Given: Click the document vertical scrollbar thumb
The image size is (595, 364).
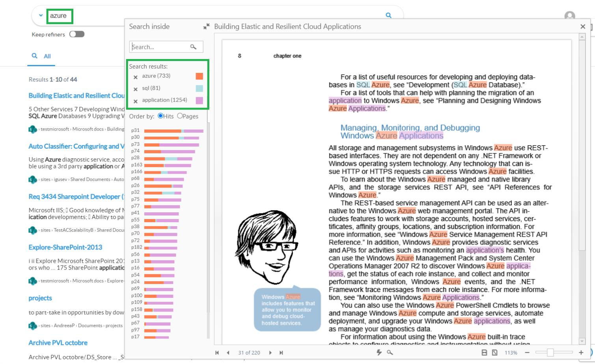Looking at the screenshot, I should pos(582,146).
